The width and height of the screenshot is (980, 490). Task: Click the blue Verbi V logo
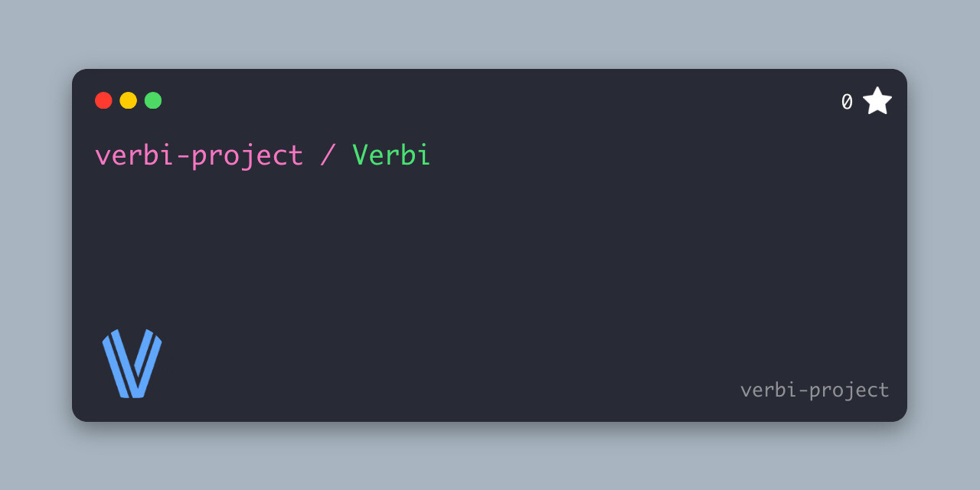(x=132, y=364)
